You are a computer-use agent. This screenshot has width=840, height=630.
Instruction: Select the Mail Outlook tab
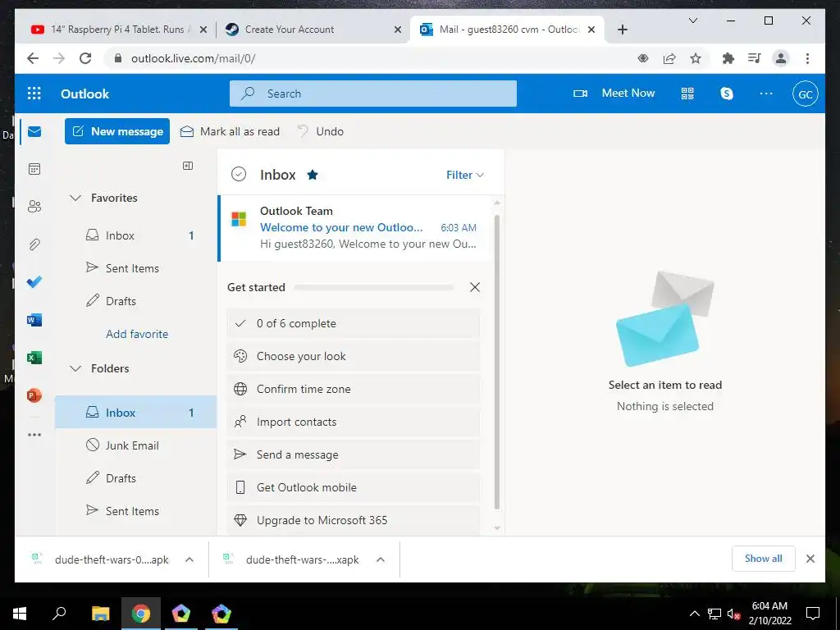pyautogui.click(x=508, y=30)
